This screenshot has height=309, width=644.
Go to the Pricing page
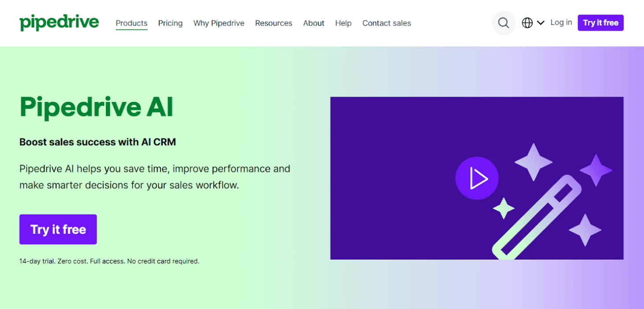pyautogui.click(x=170, y=23)
